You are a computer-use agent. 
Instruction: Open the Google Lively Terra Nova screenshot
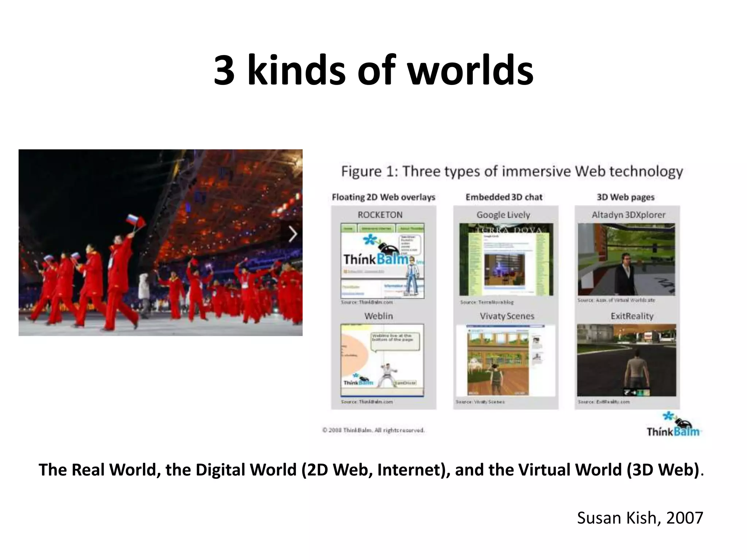pyautogui.click(x=506, y=260)
